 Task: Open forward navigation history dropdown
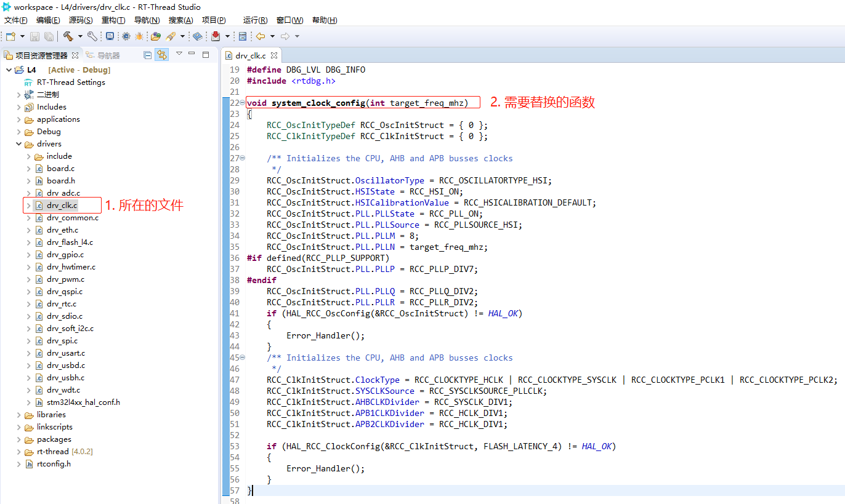[297, 36]
